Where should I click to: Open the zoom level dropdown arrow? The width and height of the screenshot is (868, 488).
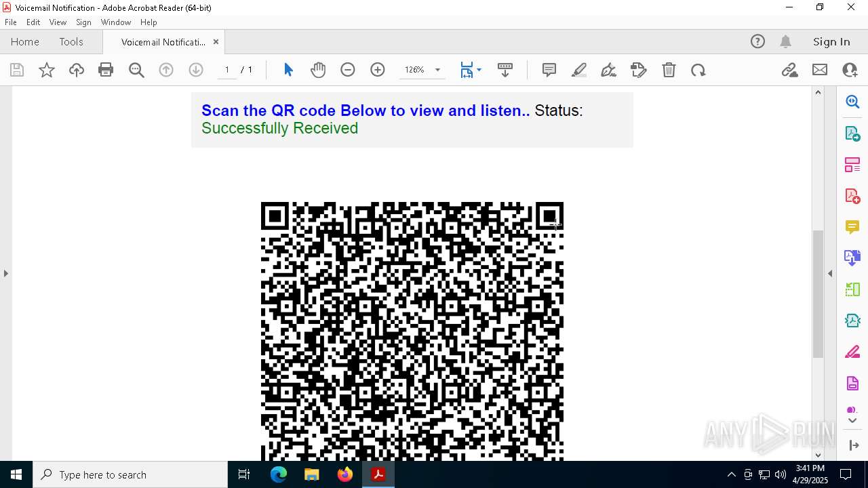437,70
